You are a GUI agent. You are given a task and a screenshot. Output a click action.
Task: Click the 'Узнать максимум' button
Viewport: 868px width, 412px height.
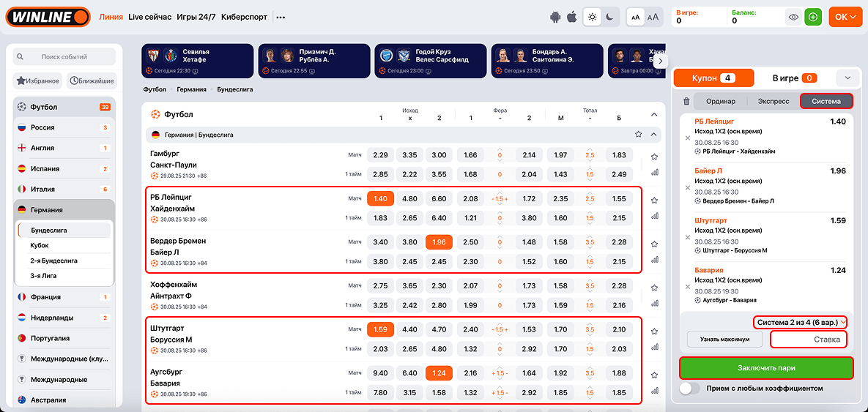(x=724, y=340)
